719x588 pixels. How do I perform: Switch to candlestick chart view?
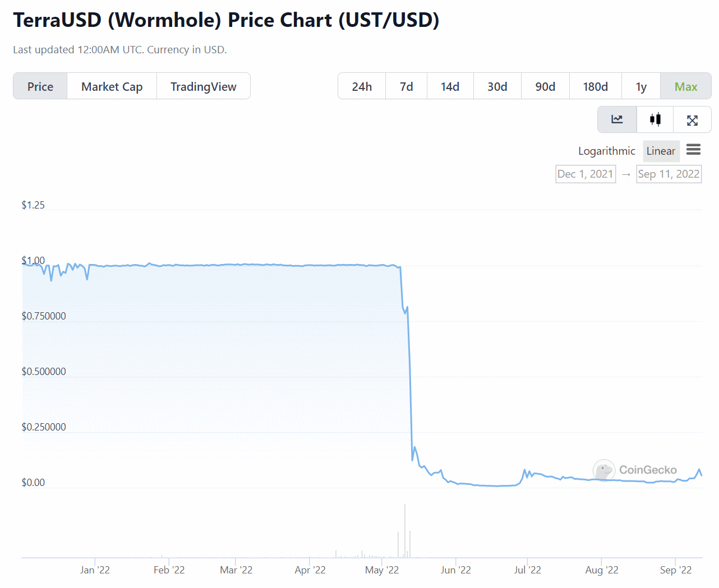[x=655, y=119]
